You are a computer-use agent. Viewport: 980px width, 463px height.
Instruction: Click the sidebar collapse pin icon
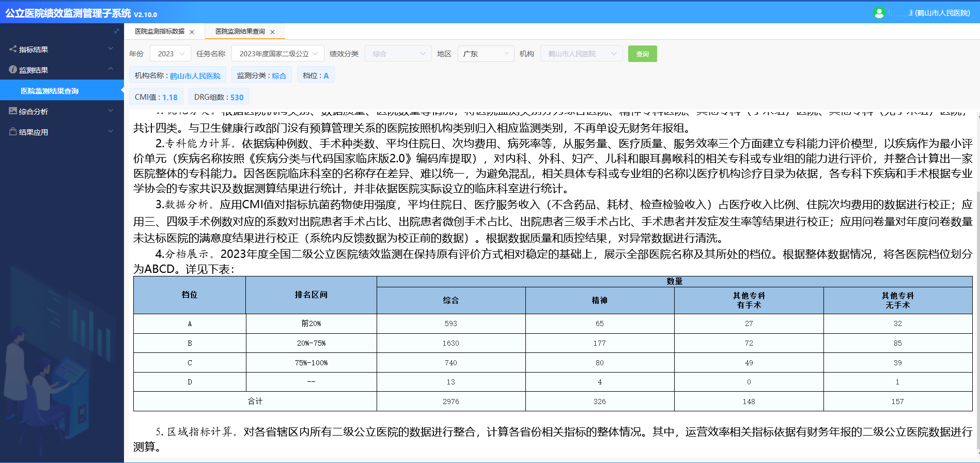click(116, 31)
